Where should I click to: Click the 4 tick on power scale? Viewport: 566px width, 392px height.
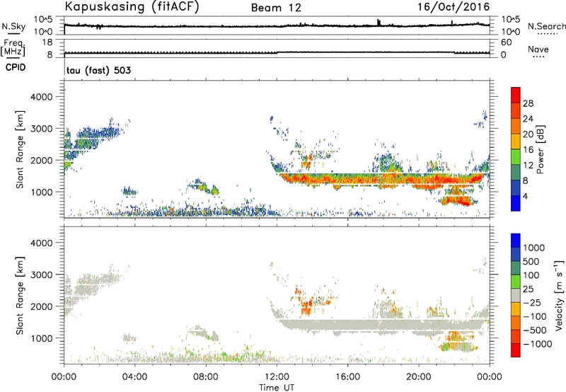pos(525,196)
